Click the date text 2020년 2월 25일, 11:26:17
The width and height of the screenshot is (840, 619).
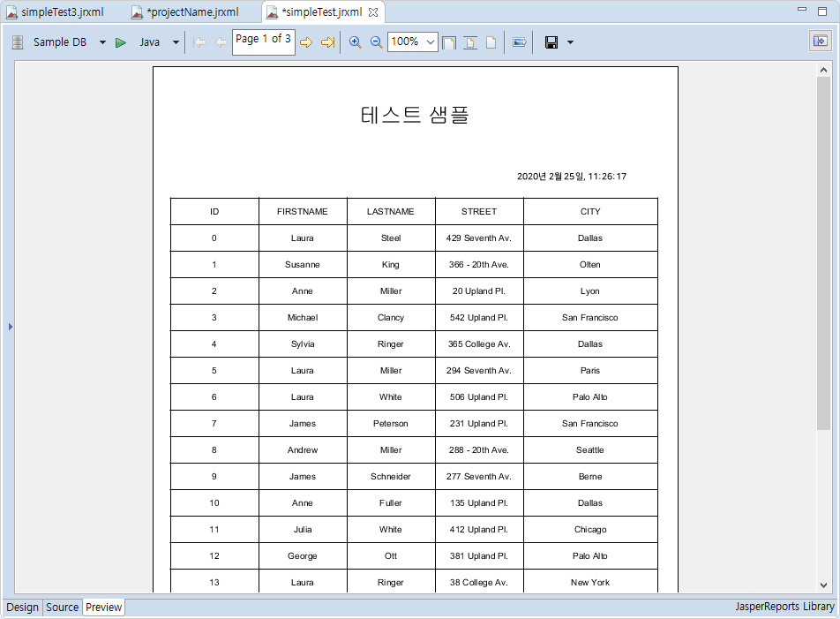(572, 177)
